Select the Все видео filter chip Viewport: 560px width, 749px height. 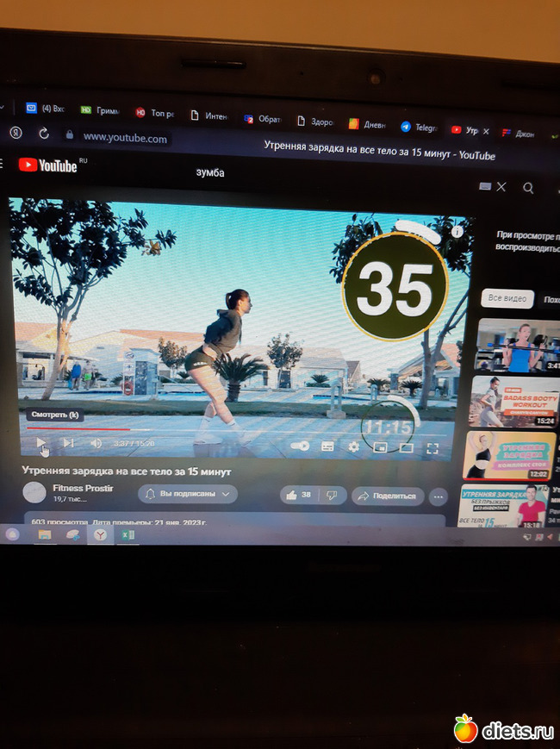507,298
